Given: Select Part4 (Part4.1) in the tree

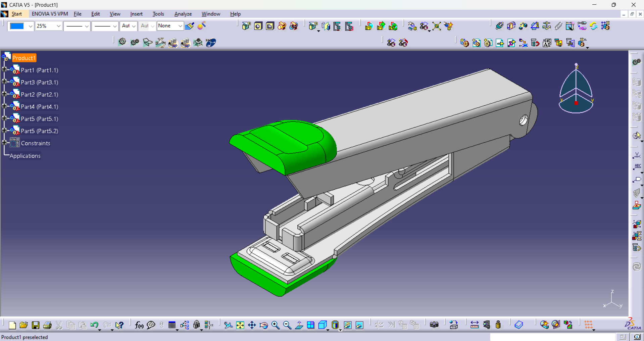Looking at the screenshot, I should 39,107.
